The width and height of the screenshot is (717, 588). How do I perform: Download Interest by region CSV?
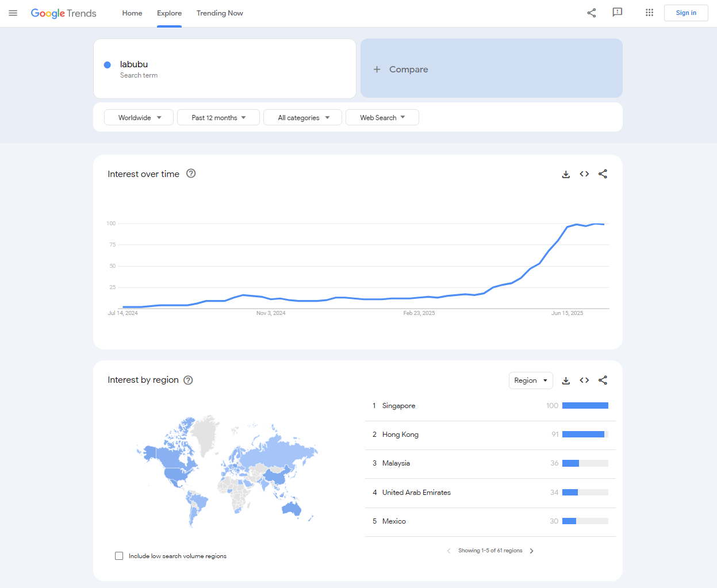point(566,381)
